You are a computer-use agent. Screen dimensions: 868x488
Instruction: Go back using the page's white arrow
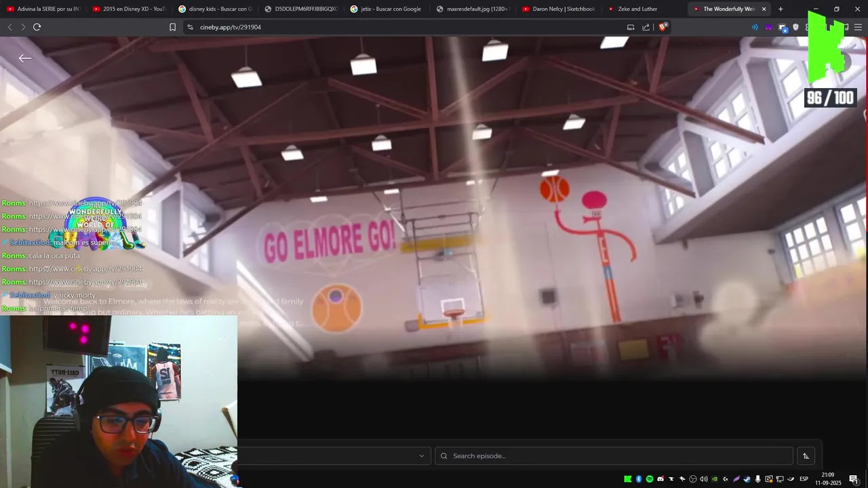pos(25,58)
